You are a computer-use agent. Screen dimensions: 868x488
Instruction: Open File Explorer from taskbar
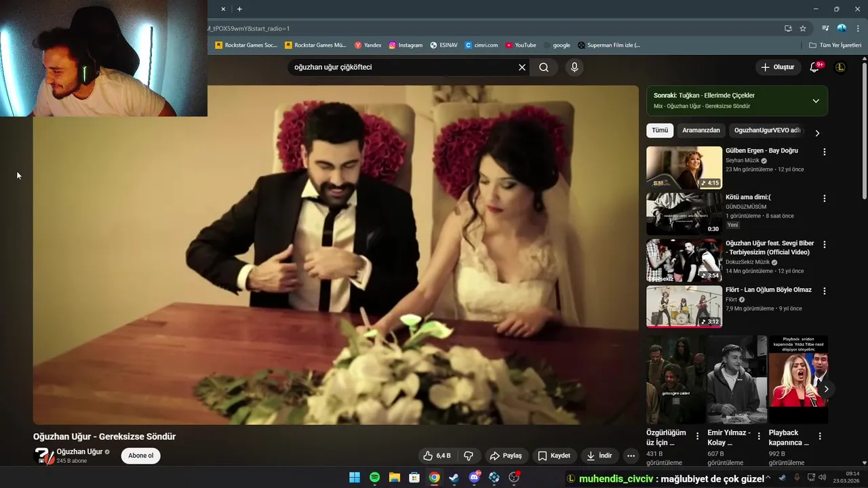(x=394, y=477)
